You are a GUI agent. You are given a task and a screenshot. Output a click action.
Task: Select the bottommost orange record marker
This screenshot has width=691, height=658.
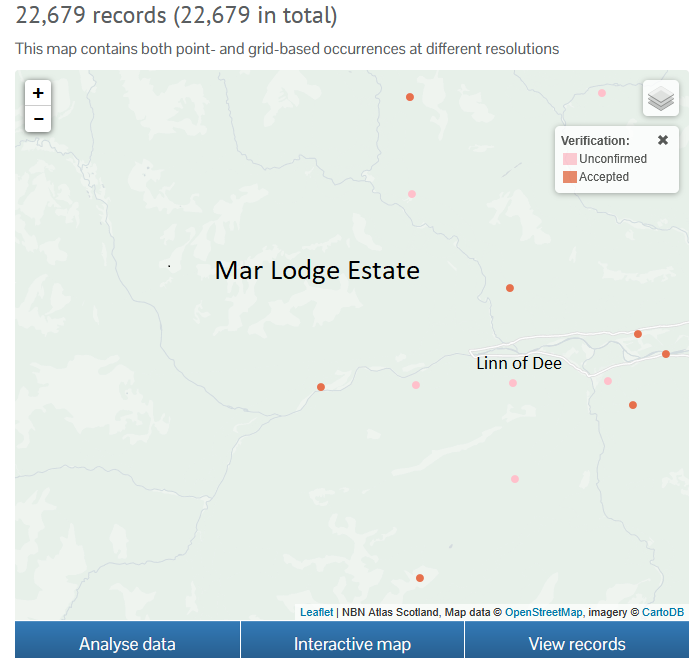420,578
